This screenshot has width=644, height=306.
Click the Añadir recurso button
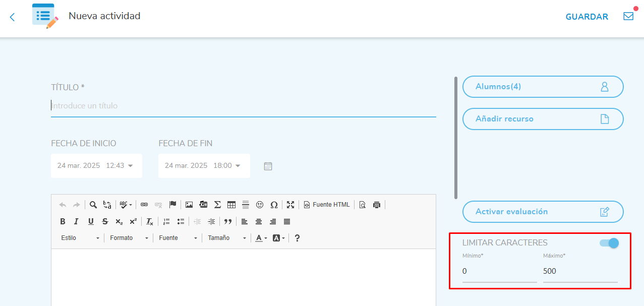[543, 119]
